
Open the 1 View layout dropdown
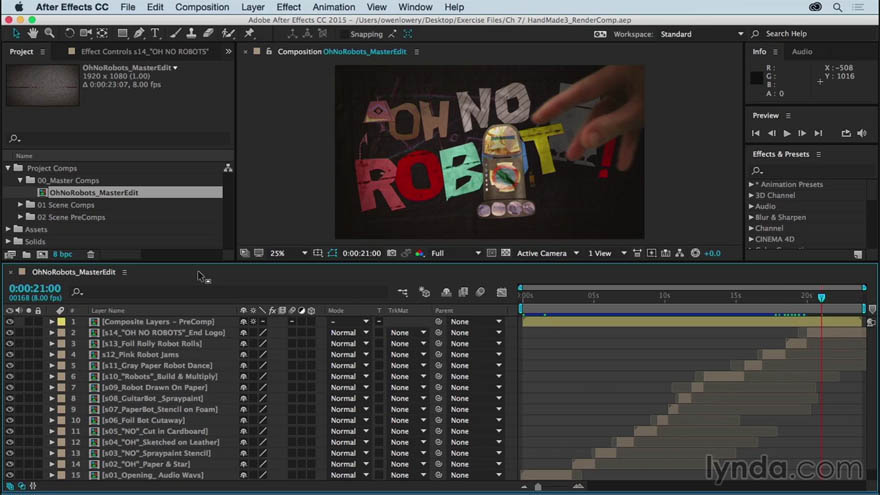pyautogui.click(x=607, y=253)
